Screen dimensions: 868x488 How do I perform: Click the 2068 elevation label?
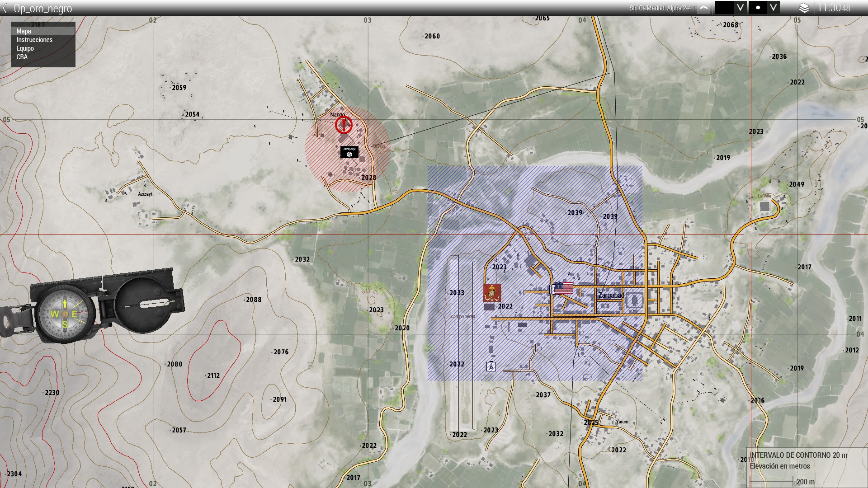point(731,25)
